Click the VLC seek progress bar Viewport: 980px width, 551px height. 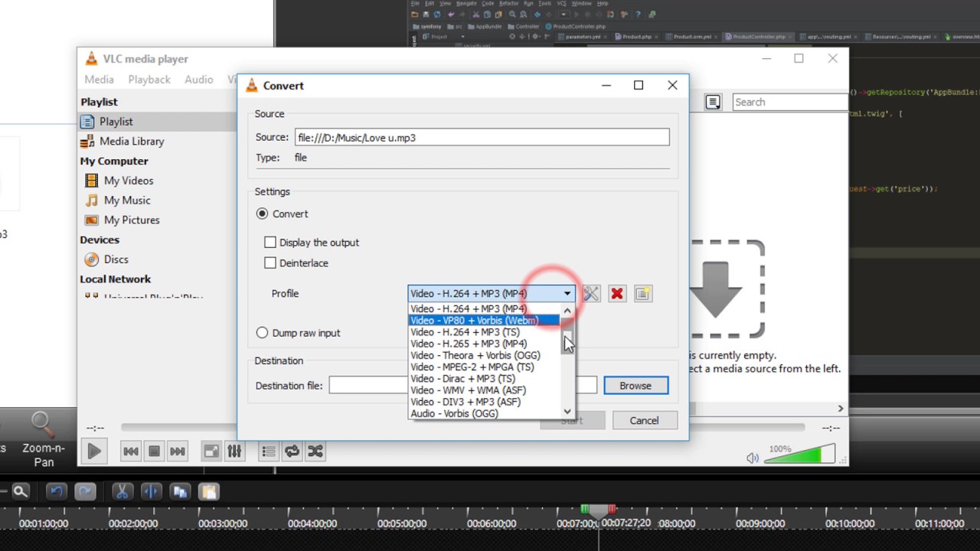click(463, 428)
